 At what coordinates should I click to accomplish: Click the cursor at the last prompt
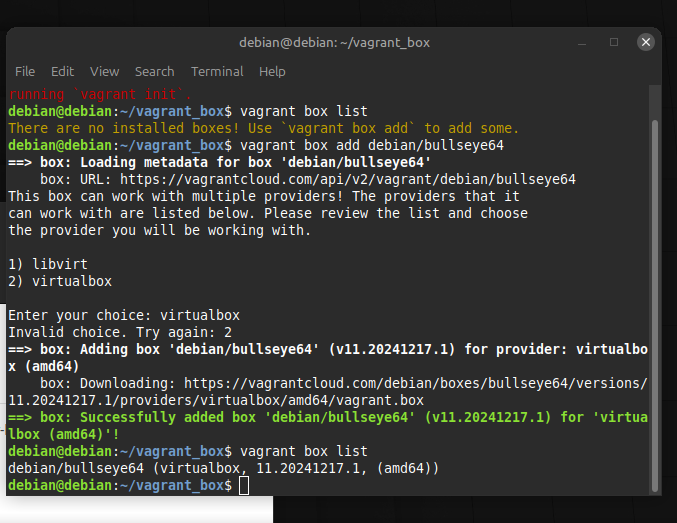[x=245, y=485]
